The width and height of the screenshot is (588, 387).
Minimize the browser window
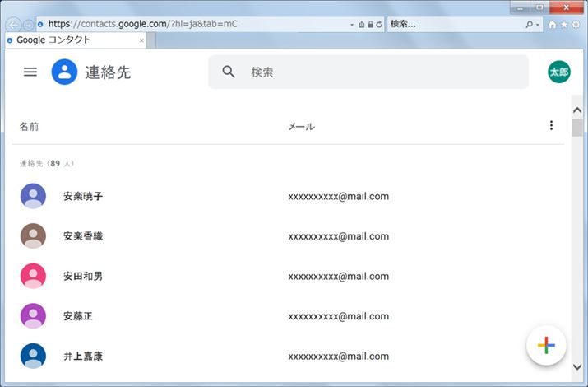click(520, 7)
